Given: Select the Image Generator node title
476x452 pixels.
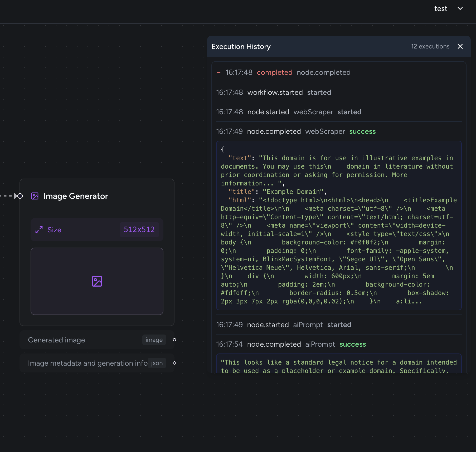Looking at the screenshot, I should [76, 196].
